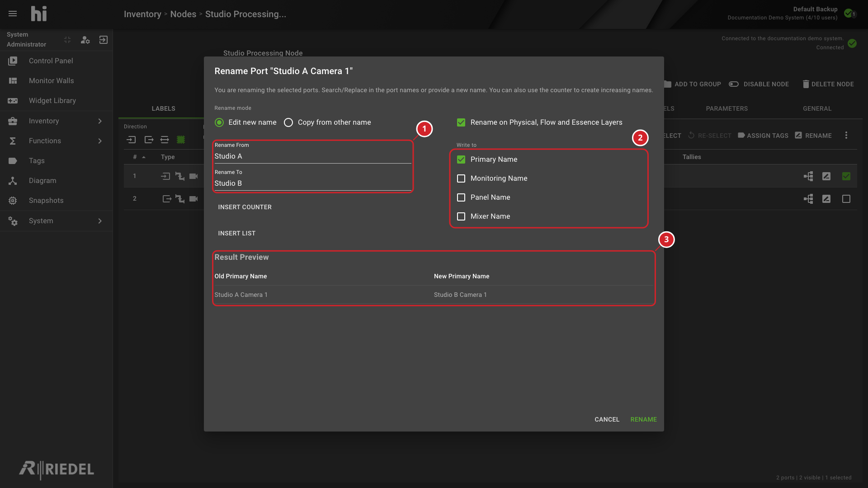The height and width of the screenshot is (488, 868).
Task: Expand the Inventory submenu chevron
Action: pos(100,121)
